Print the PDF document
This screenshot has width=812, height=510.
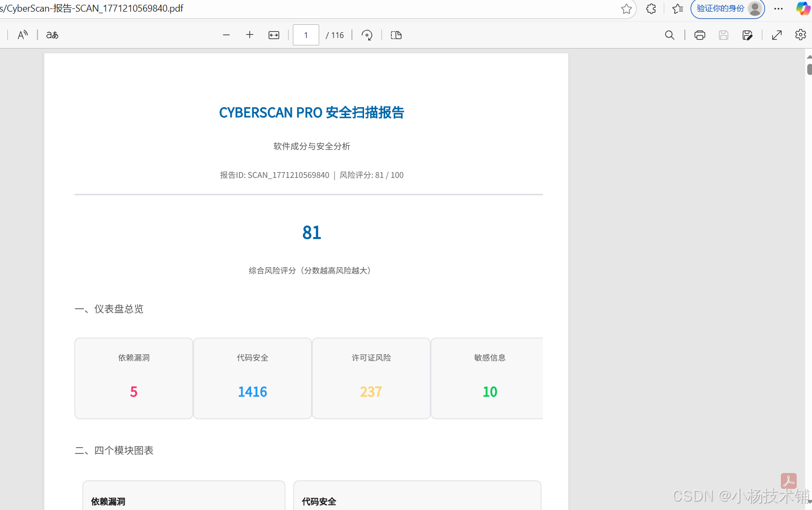pos(700,35)
